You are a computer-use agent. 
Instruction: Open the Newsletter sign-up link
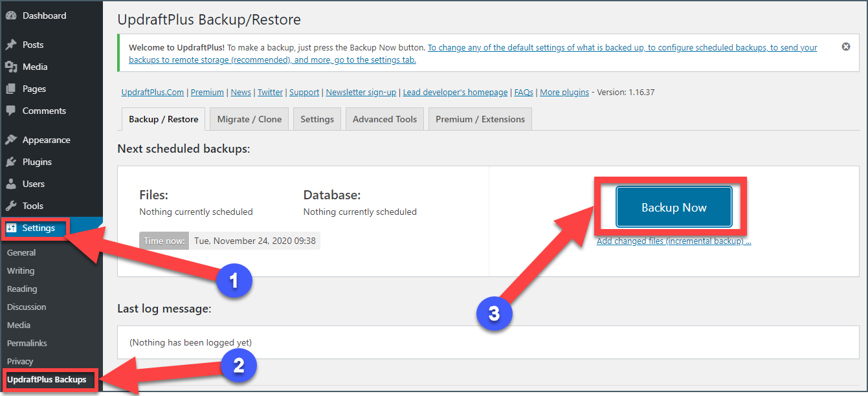pyautogui.click(x=361, y=92)
